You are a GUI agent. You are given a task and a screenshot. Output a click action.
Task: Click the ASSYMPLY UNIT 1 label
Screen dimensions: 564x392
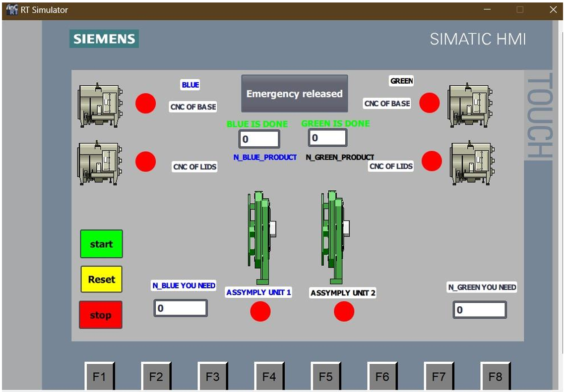click(x=258, y=292)
